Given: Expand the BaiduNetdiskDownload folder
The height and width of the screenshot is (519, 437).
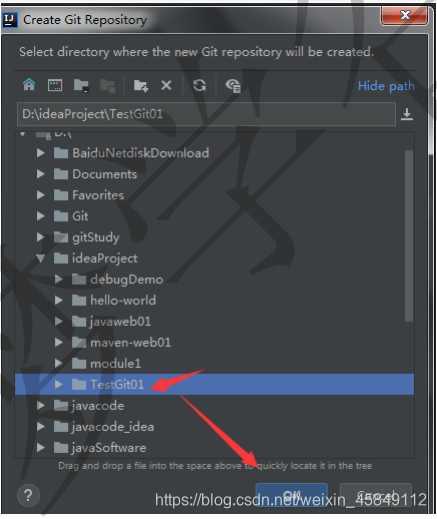Looking at the screenshot, I should pos(41,153).
